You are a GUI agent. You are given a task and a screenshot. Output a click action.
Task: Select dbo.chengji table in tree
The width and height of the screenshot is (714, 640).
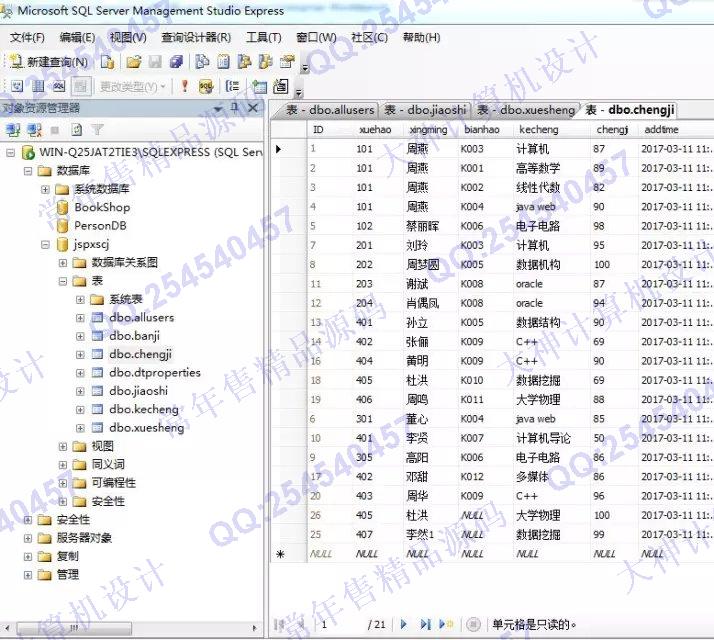coord(140,354)
